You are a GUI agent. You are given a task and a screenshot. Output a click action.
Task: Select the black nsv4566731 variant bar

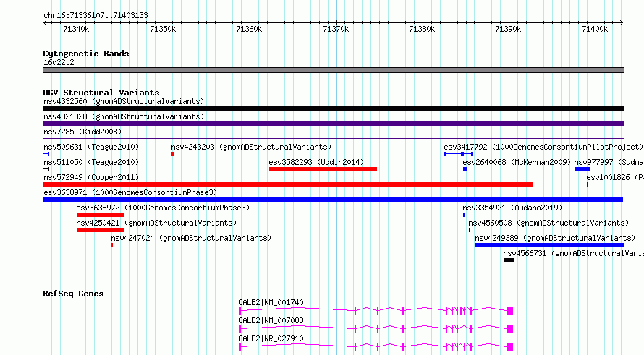[509, 260]
